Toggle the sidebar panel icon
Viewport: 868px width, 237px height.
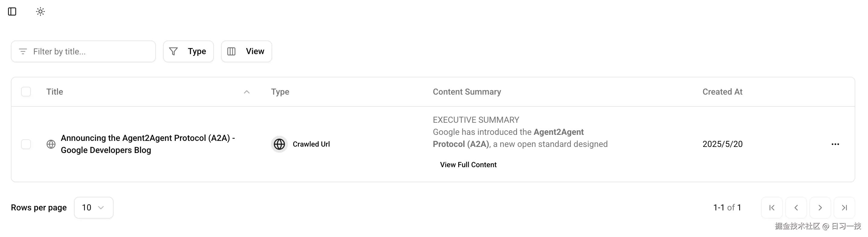tap(12, 11)
